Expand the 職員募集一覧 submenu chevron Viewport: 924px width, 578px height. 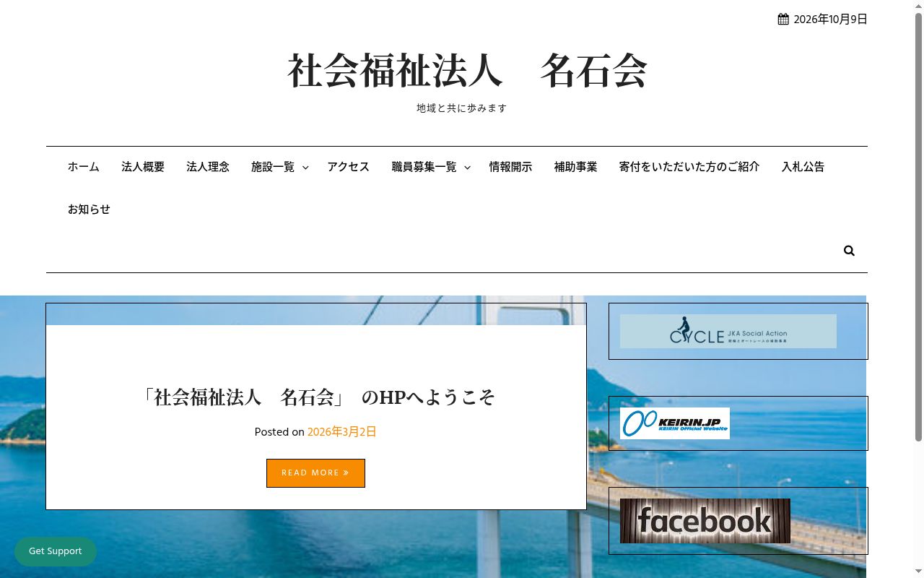click(x=467, y=167)
